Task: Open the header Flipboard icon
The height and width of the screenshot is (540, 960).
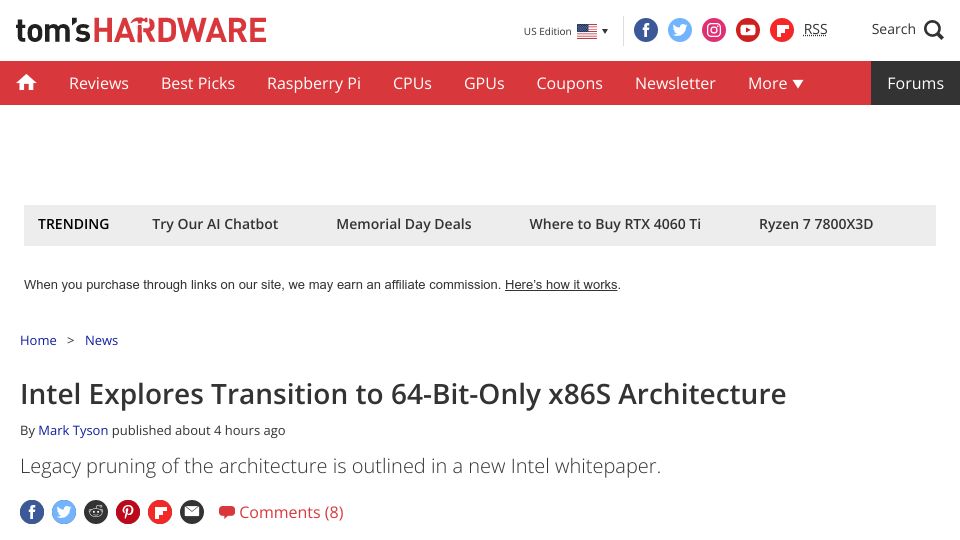Action: coord(782,30)
